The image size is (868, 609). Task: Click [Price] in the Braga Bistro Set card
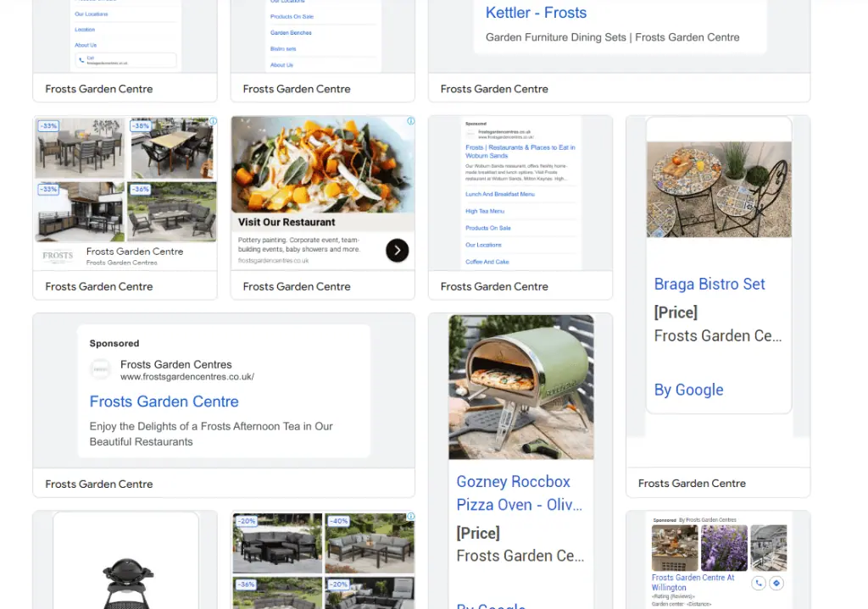676,312
